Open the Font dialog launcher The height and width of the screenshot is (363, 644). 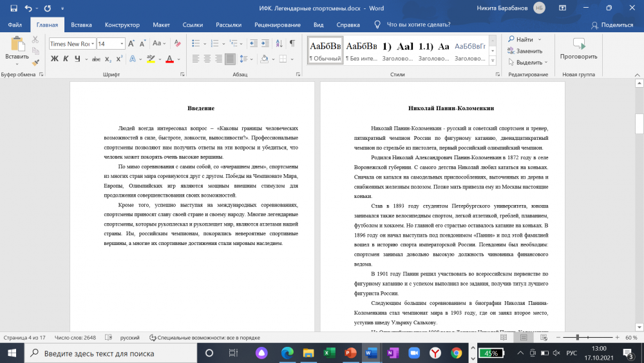coord(182,74)
